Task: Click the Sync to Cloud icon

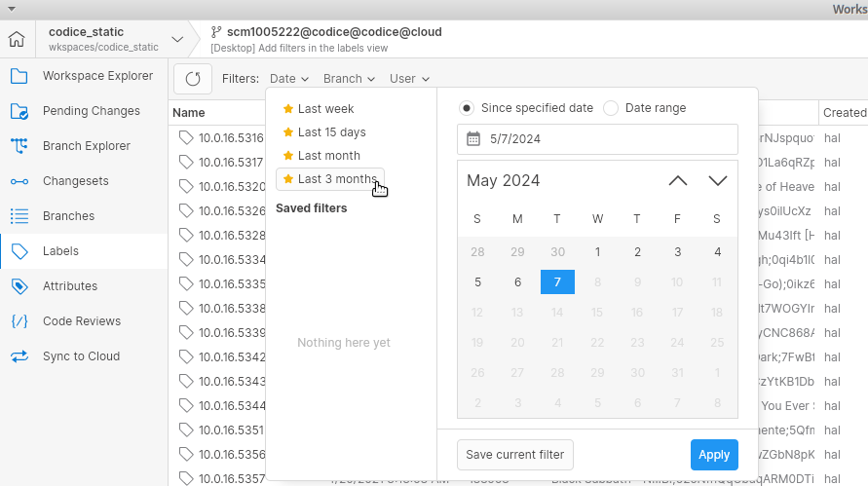Action: pyautogui.click(x=19, y=356)
